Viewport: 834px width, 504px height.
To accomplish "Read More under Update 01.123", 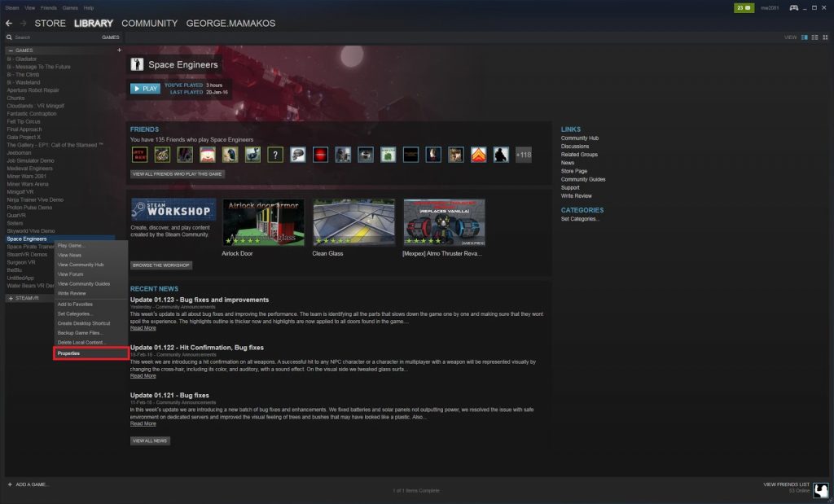I will pos(143,328).
